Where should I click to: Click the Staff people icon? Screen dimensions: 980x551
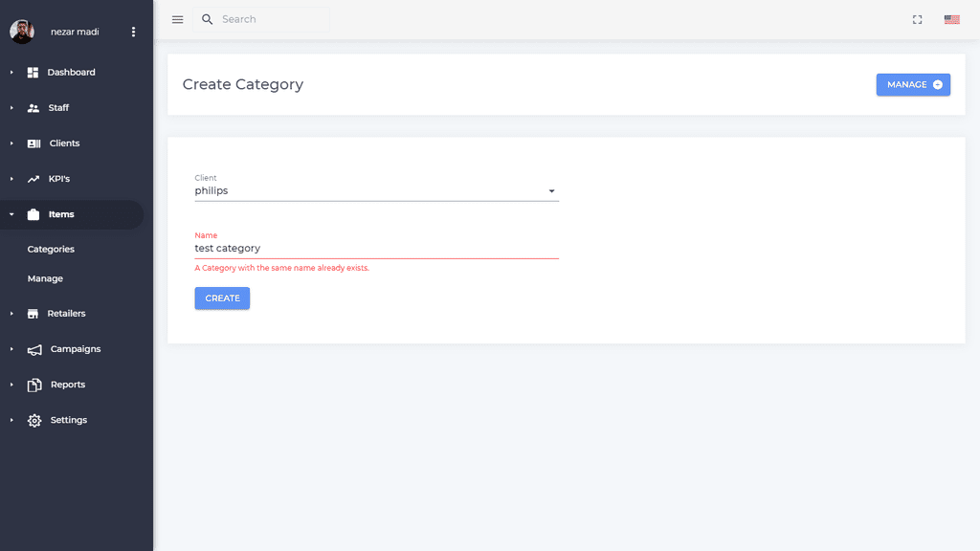pos(33,108)
